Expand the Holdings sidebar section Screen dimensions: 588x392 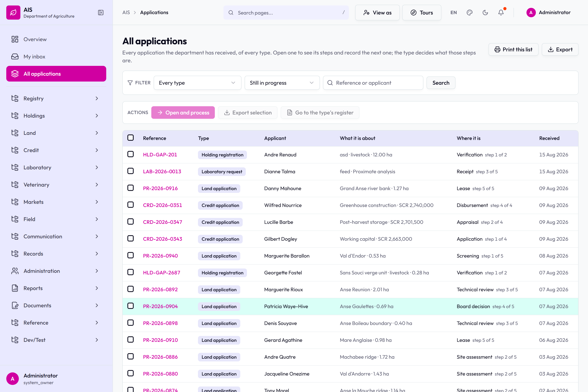56,116
